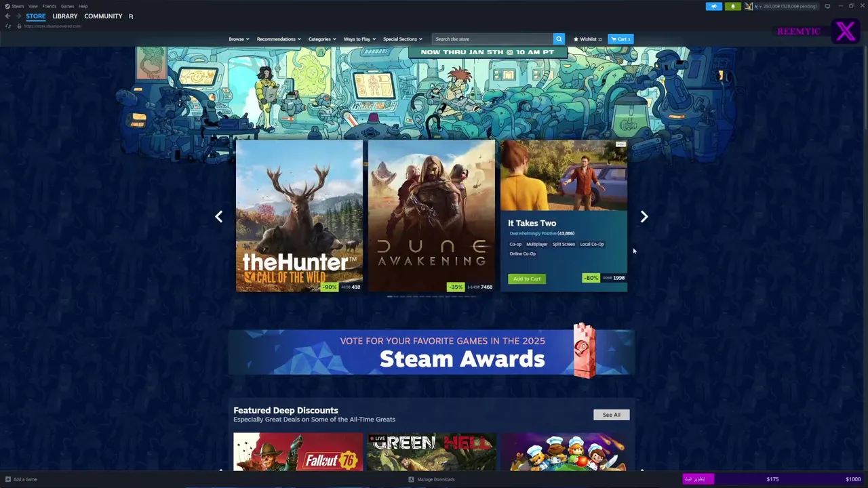
Task: Open the green notifications bell
Action: tap(732, 6)
